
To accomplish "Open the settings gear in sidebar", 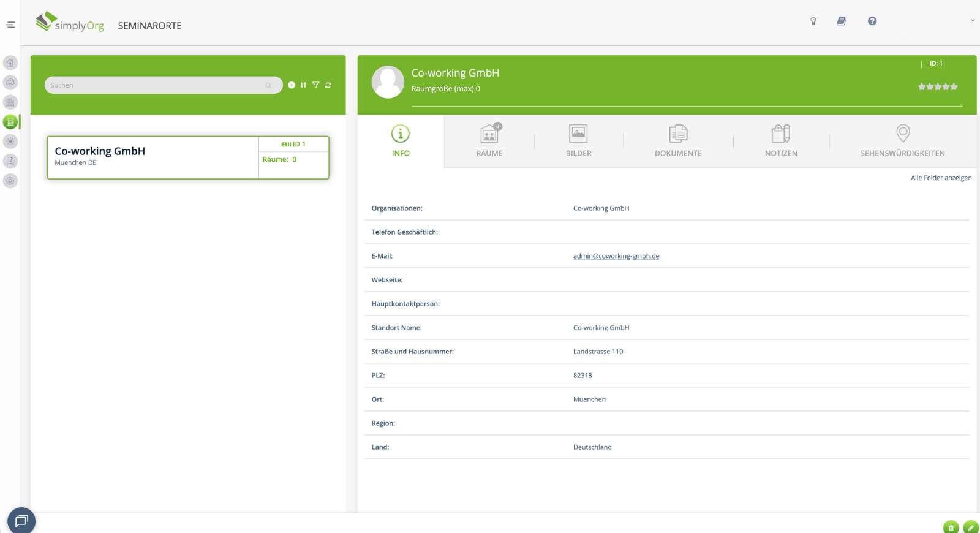I will pos(10,181).
